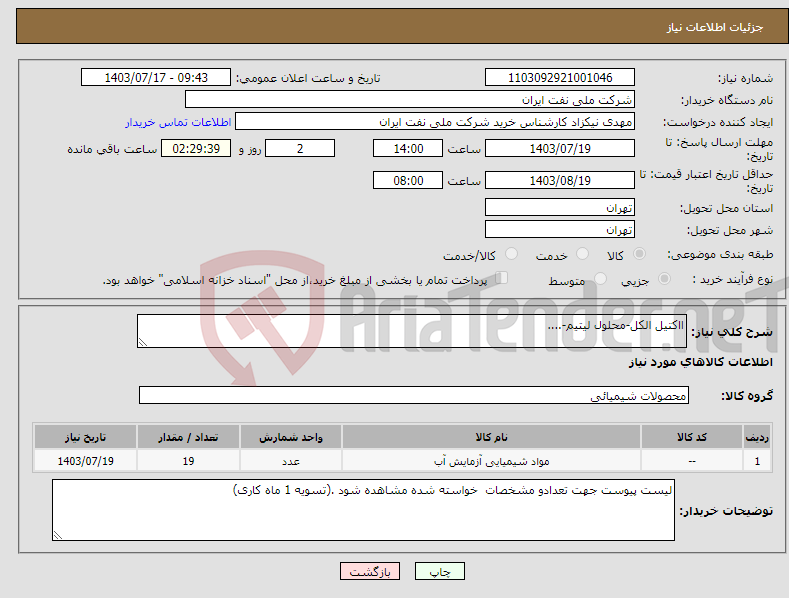The height and width of the screenshot is (598, 789).
Task: Click the remaining time field 02:29:39
Action: (x=196, y=148)
